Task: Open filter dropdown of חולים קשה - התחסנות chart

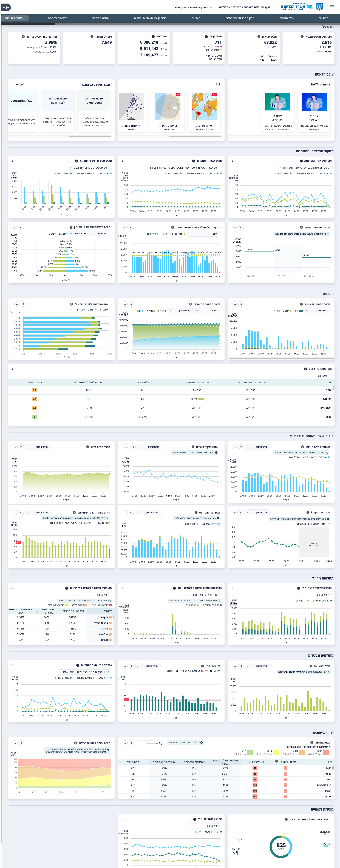Action: click(x=183, y=167)
